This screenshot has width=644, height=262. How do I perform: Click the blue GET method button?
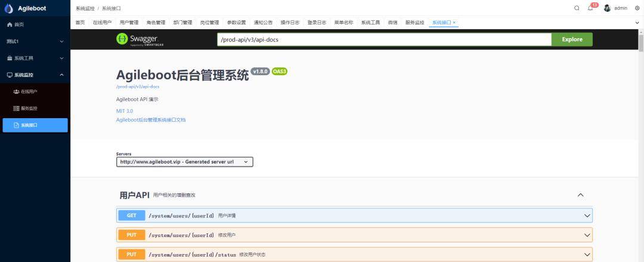point(131,215)
